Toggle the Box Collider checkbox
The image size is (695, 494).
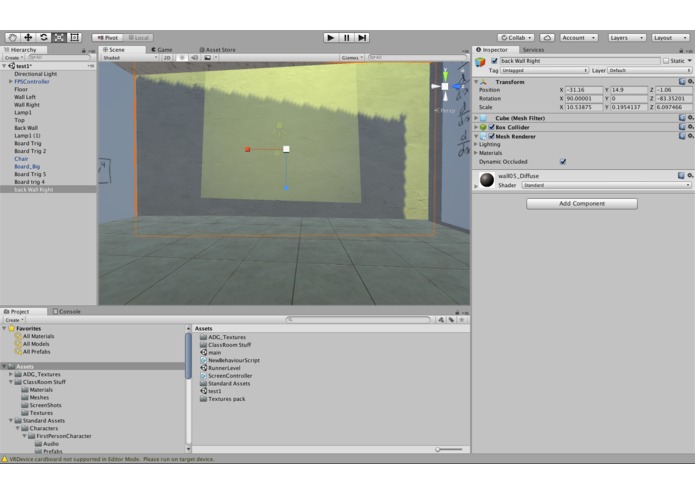point(492,127)
